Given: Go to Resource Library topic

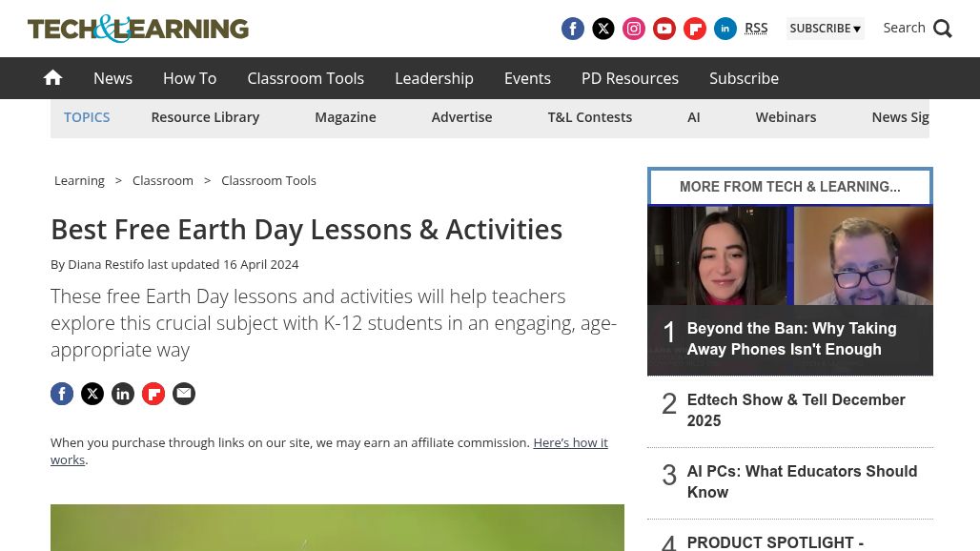Looking at the screenshot, I should (205, 117).
